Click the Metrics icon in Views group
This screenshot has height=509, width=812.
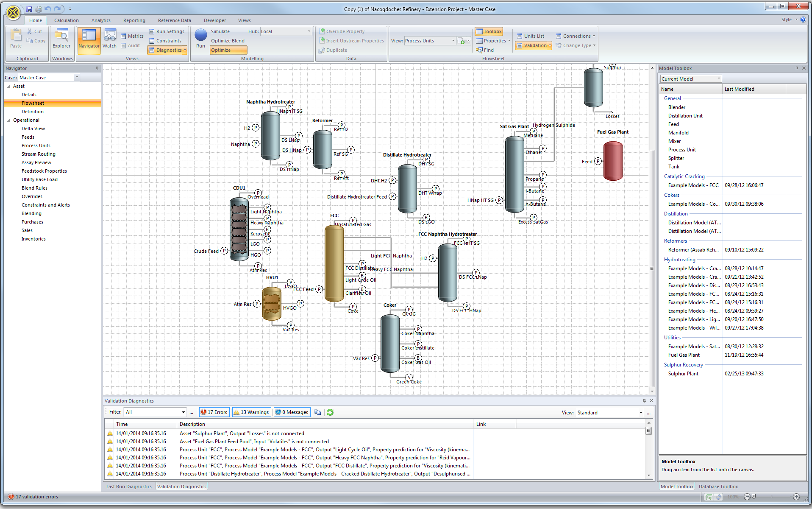[x=132, y=36]
